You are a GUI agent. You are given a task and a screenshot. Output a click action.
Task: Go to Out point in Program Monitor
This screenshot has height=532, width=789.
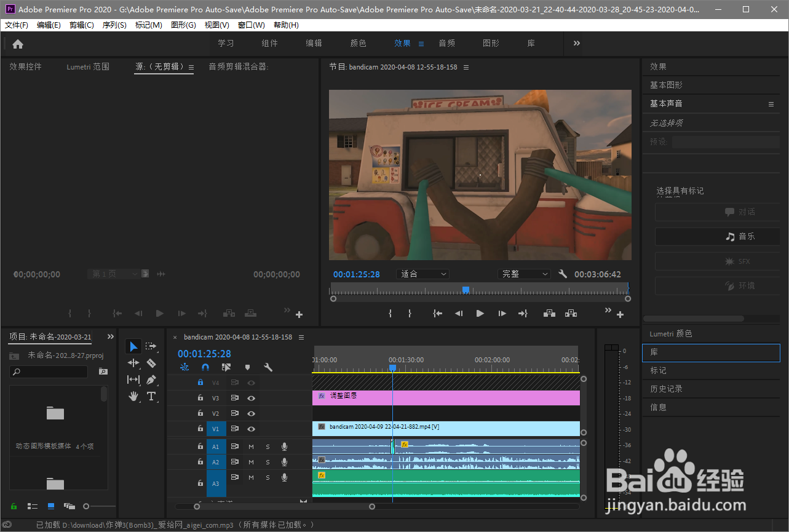pos(523,314)
